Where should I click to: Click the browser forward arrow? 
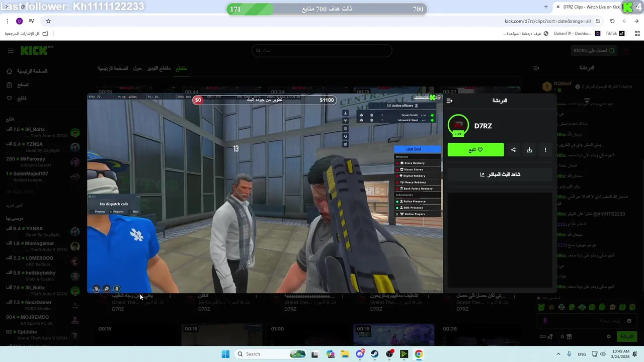point(636,21)
